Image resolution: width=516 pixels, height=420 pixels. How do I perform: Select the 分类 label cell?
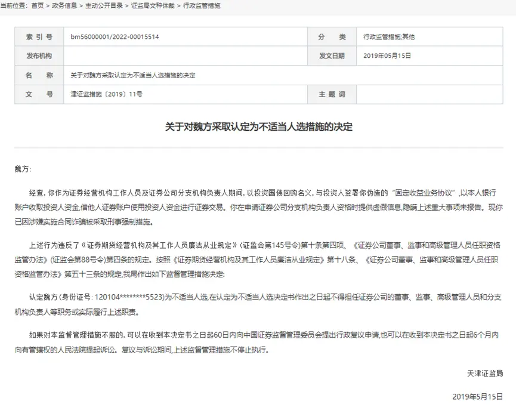pos(332,36)
